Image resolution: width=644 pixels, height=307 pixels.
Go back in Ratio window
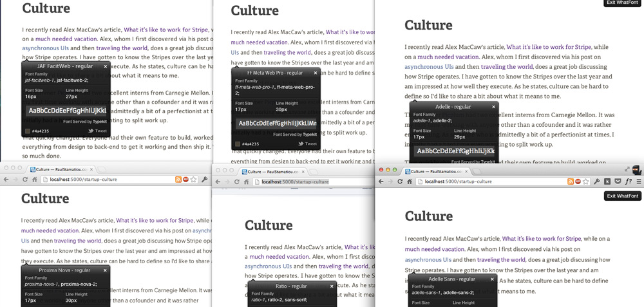pyautogui.click(x=218, y=181)
